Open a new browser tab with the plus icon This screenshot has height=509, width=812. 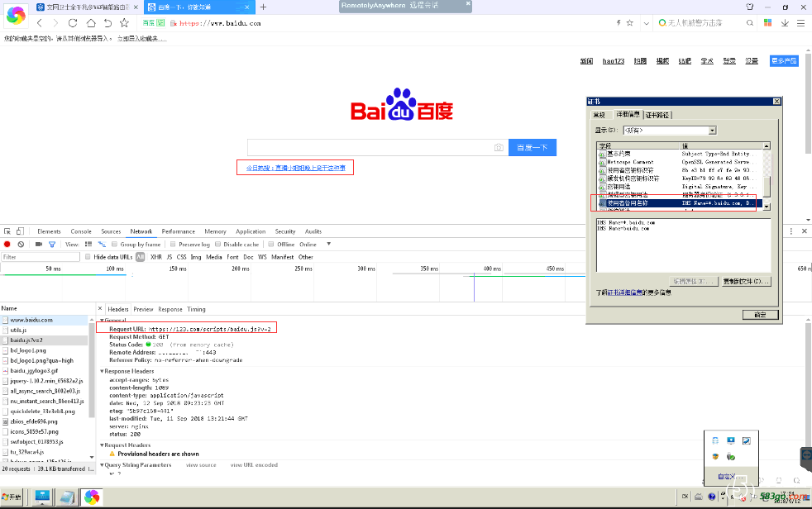(x=263, y=7)
